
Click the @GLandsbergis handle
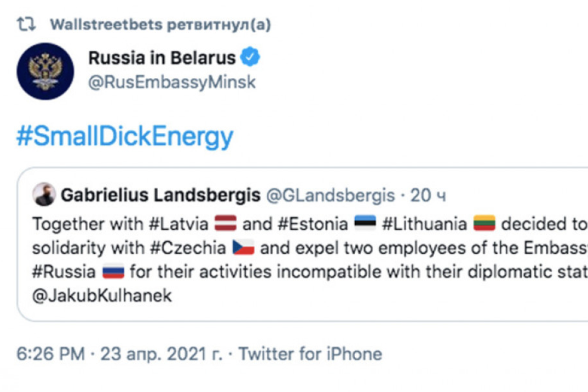[x=330, y=196]
